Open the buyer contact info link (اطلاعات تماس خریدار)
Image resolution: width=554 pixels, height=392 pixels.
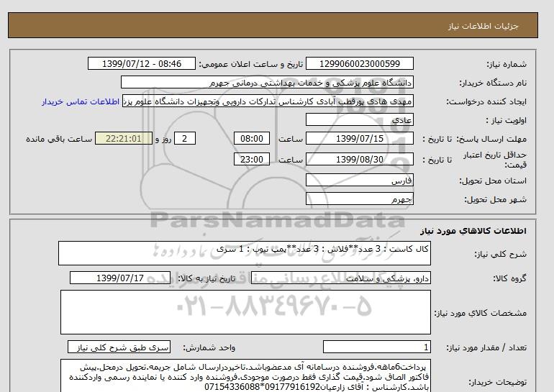pos(81,101)
